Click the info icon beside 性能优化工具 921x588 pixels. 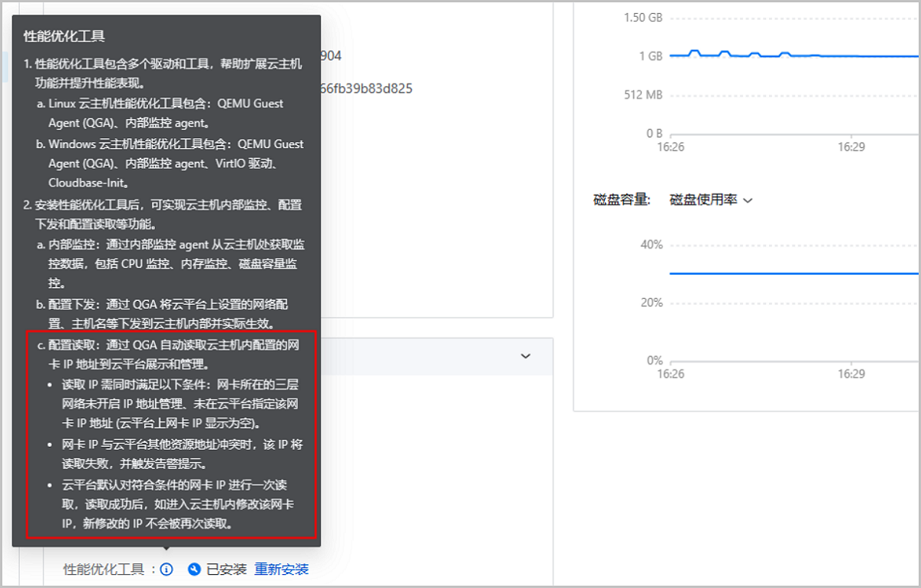pos(167,569)
